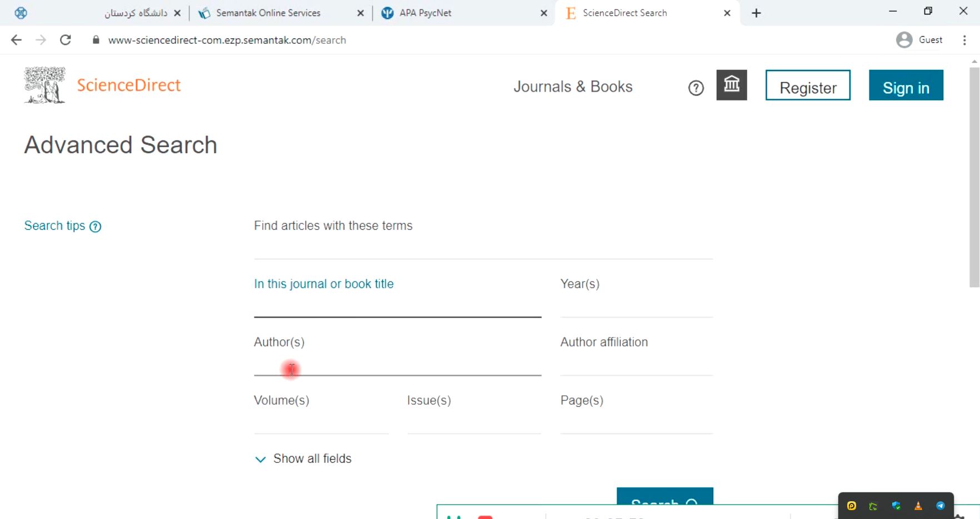This screenshot has height=519, width=980.
Task: Click the Semantak tab favicon
Action: [204, 13]
